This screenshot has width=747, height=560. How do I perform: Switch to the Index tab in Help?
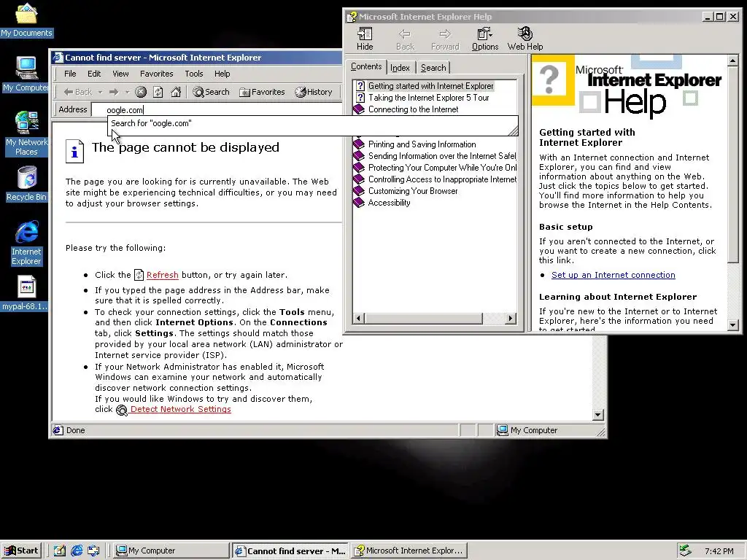tap(400, 68)
